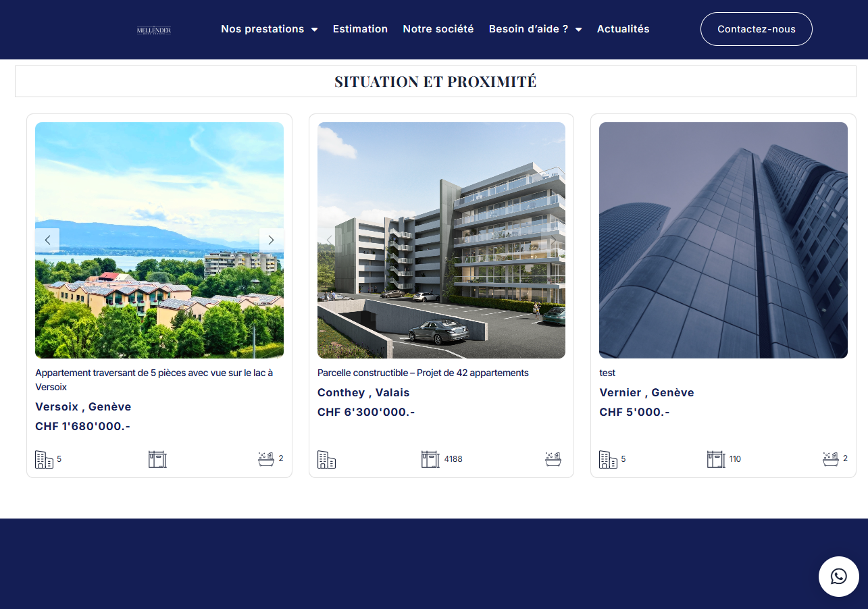Viewport: 868px width, 609px height.
Task: Click bathtub icon on Versoix card
Action: pyautogui.click(x=267, y=459)
